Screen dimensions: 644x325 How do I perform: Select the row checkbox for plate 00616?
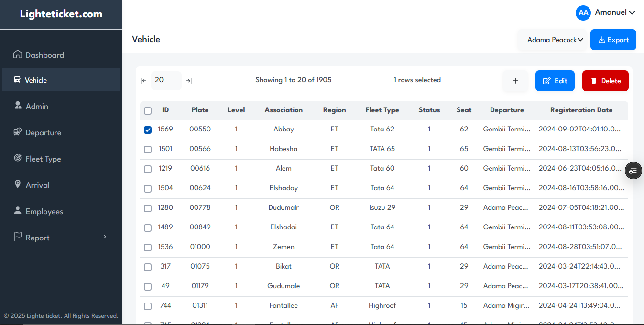click(x=147, y=169)
